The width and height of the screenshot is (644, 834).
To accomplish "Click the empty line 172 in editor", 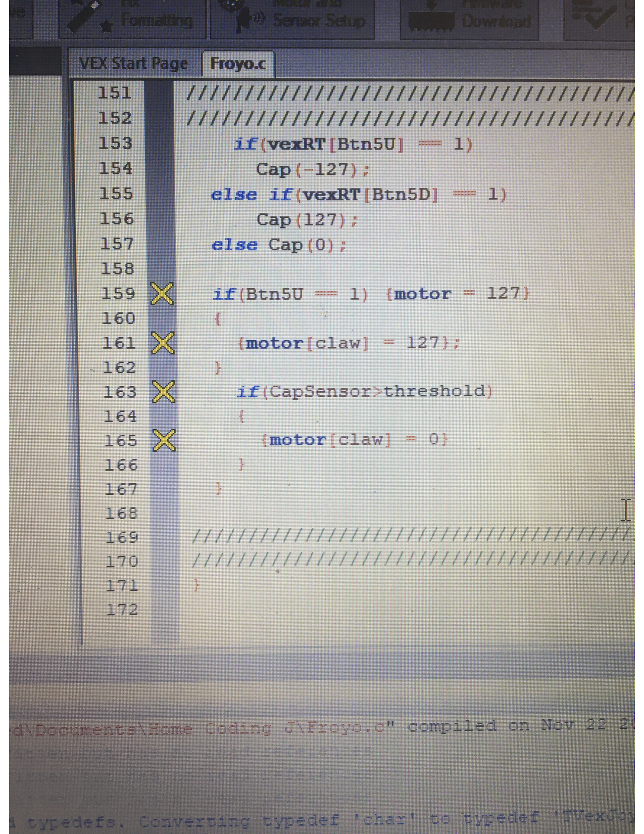I will [354, 610].
